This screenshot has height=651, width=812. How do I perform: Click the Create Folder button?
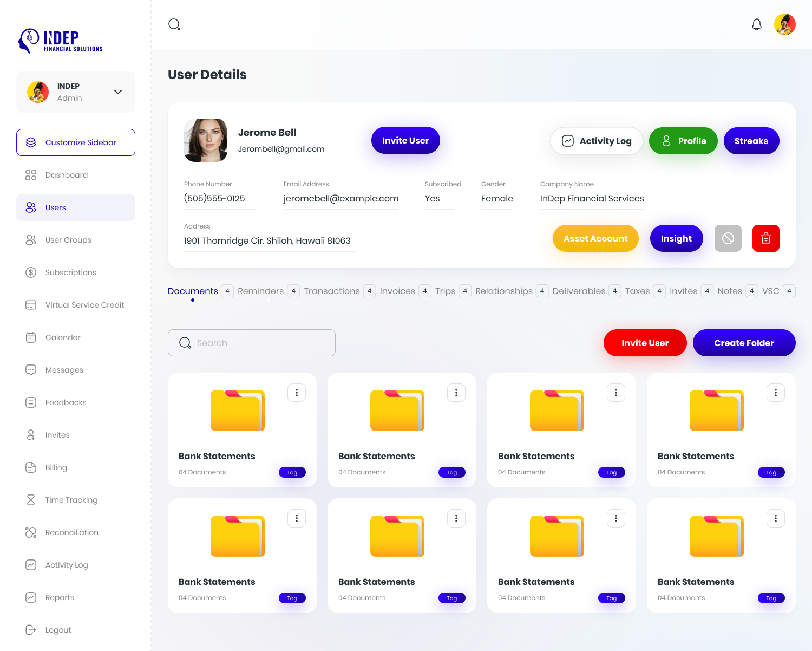[x=744, y=343]
